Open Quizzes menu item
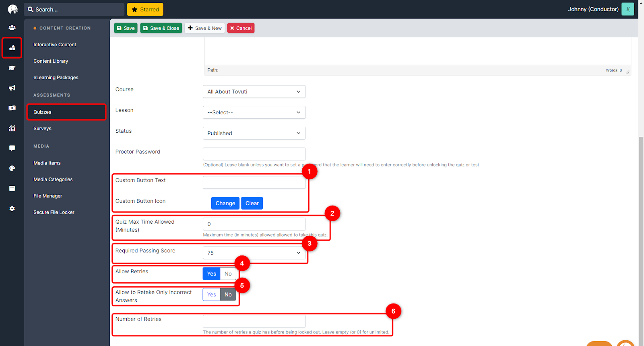The image size is (644, 346). [66, 112]
